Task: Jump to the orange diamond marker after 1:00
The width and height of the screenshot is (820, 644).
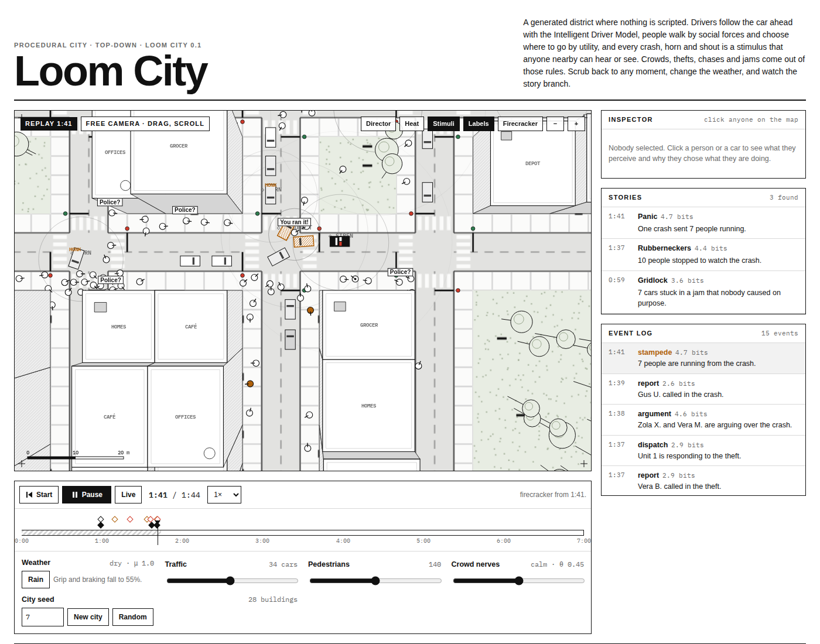Action: click(115, 519)
